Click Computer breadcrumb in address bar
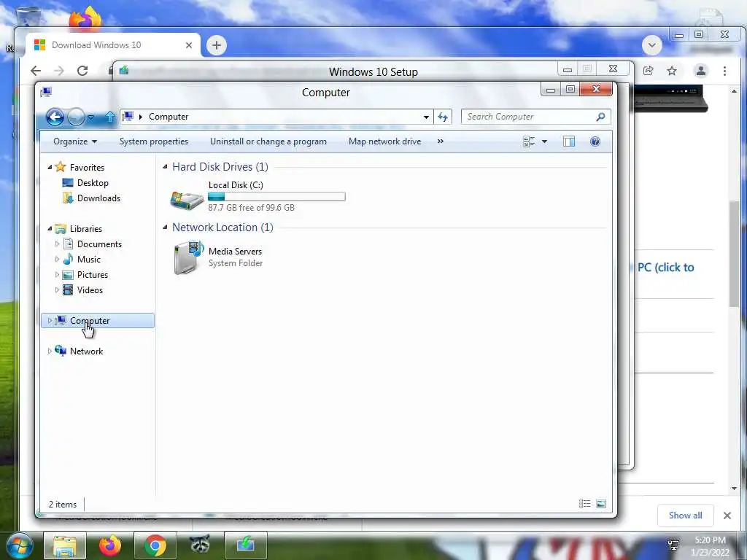The width and height of the screenshot is (747, 560). [x=169, y=117]
